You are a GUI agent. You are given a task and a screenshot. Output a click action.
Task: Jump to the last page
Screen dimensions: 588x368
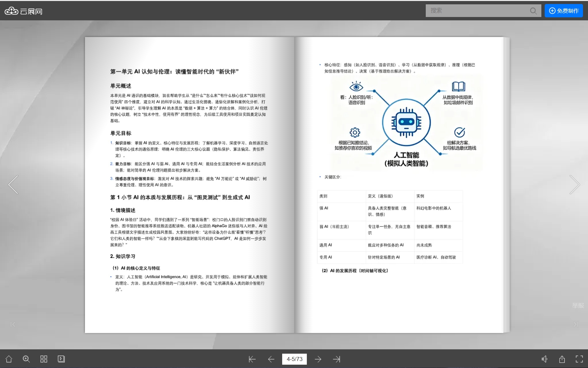336,359
